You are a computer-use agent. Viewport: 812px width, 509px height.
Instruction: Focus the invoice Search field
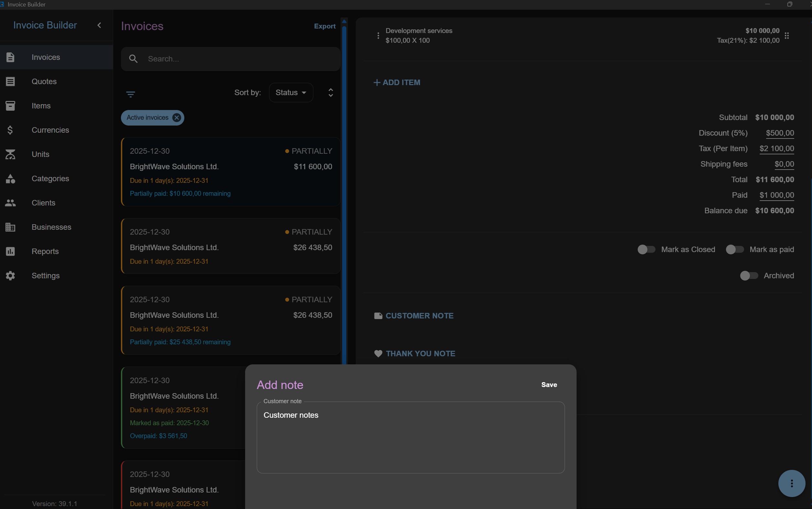click(231, 59)
